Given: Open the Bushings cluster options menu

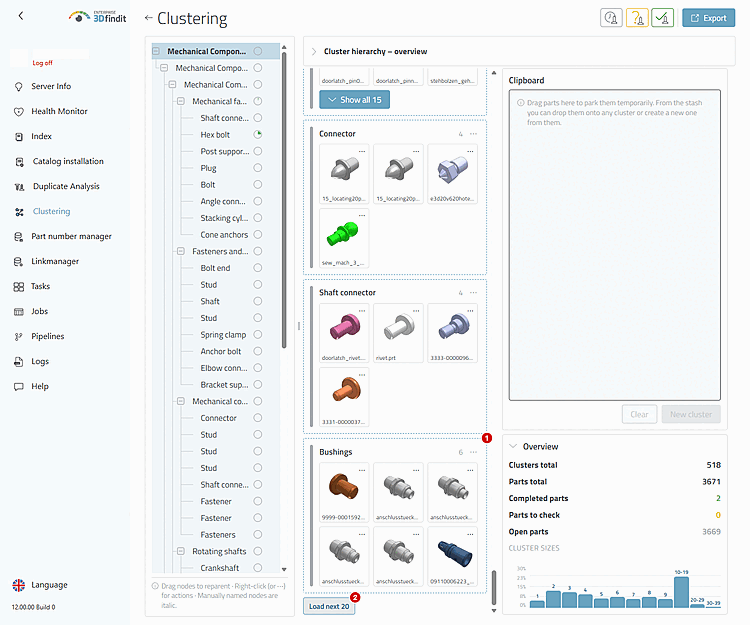Looking at the screenshot, I should pos(473,452).
